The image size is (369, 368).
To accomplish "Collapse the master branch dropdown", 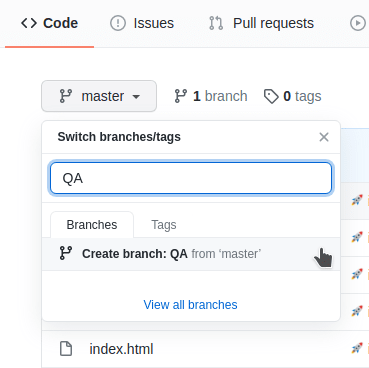I will point(99,96).
